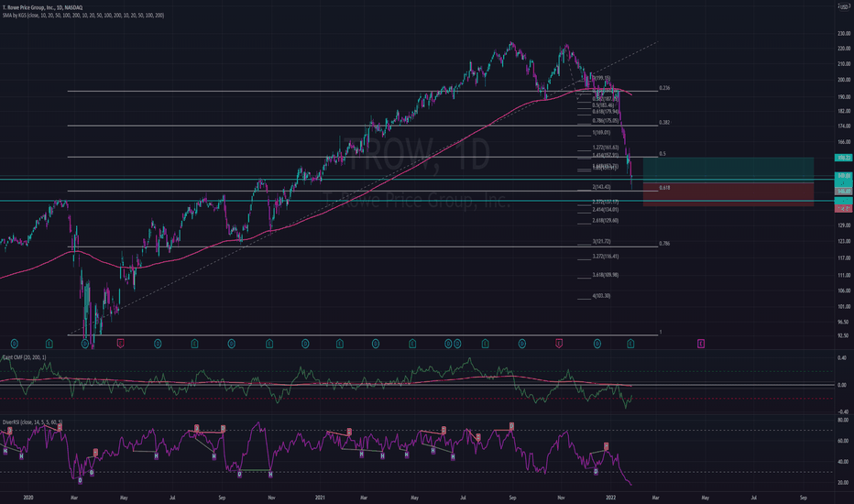Click the 2021 label on time axis
854x504 pixels.
(321, 498)
